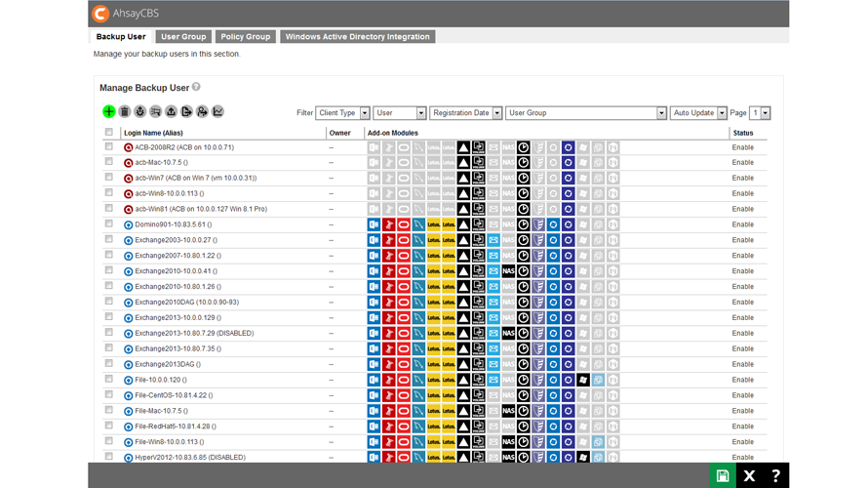Click the Login Name (Alias) column header

point(153,133)
